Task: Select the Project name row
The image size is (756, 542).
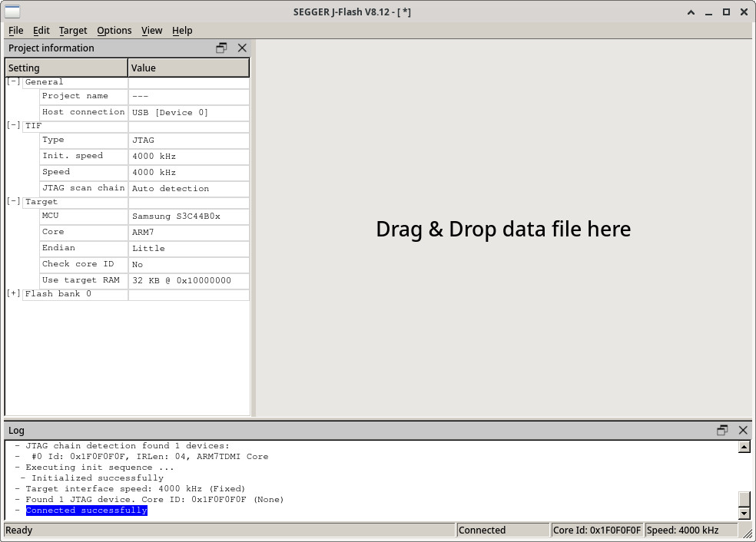Action: (144, 97)
